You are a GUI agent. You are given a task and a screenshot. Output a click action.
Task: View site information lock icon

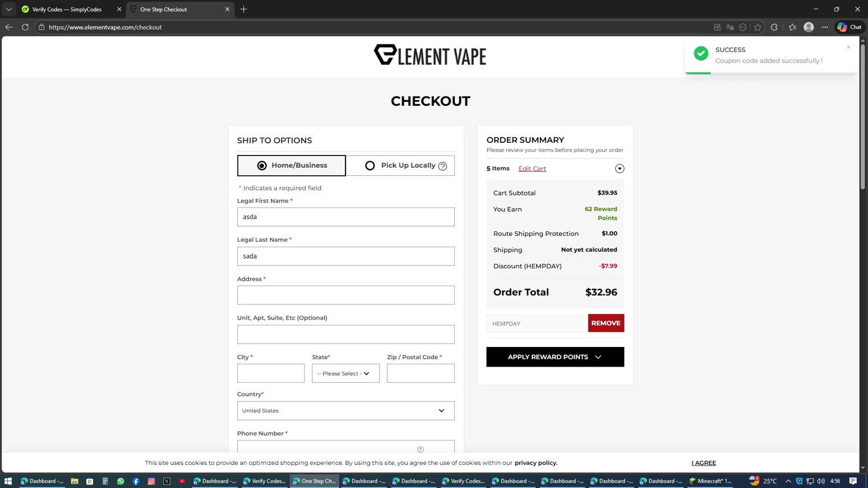click(42, 27)
